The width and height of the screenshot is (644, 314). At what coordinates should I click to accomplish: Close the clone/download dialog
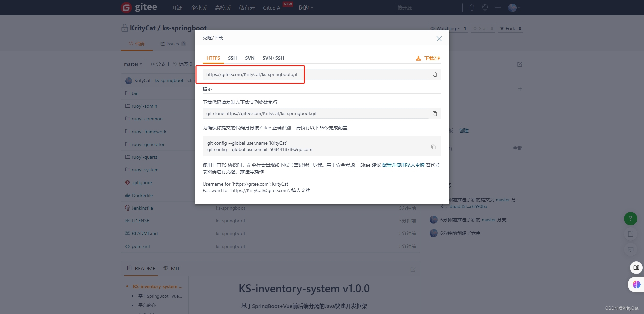click(439, 39)
